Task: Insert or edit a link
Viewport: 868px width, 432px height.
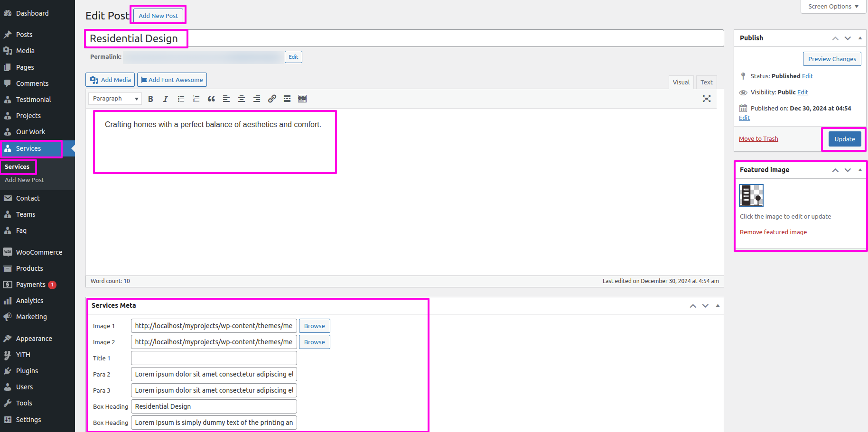Action: pos(272,99)
